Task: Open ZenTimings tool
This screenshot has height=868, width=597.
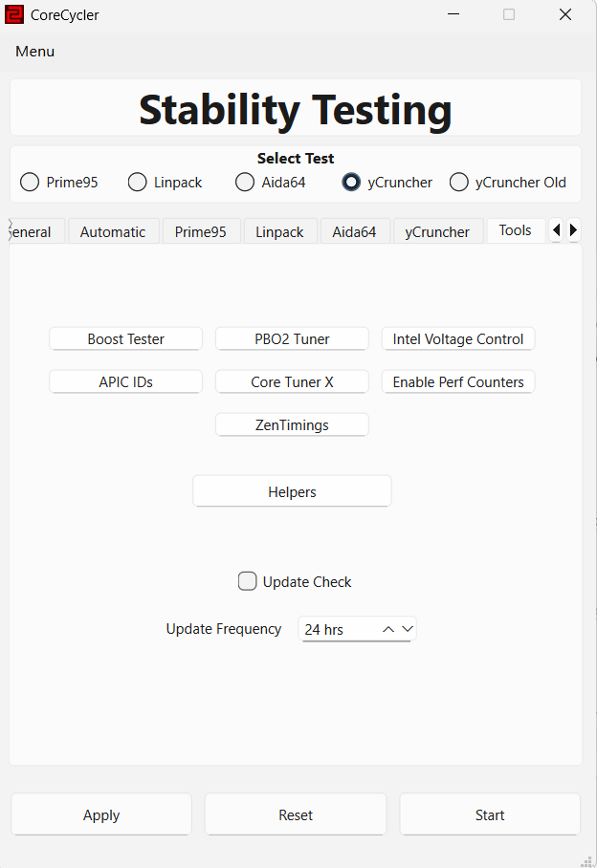Action: click(292, 425)
